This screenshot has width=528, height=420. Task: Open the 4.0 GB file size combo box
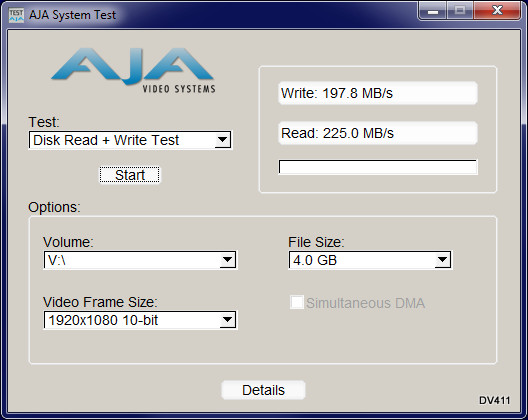[x=370, y=260]
